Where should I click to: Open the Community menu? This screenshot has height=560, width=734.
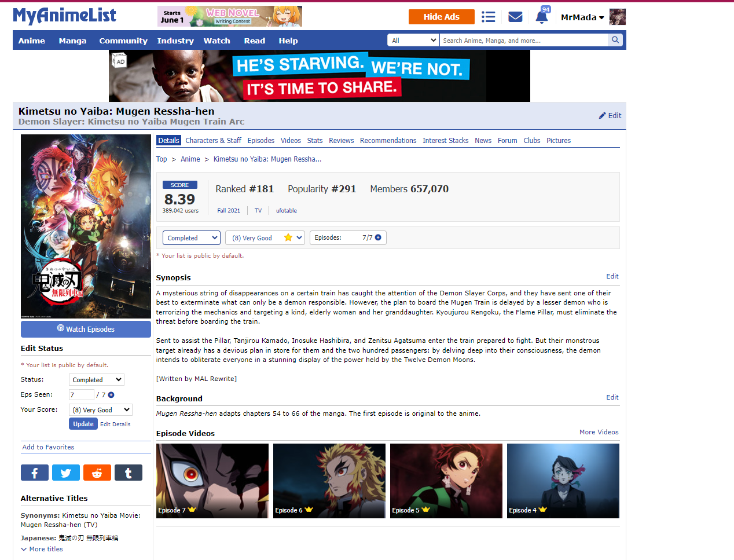[123, 41]
